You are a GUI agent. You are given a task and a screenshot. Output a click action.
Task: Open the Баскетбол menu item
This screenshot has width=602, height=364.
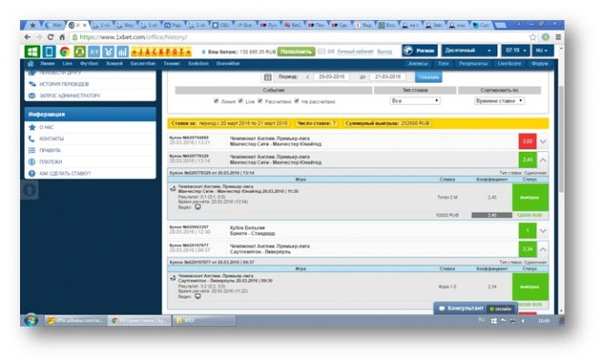click(143, 64)
